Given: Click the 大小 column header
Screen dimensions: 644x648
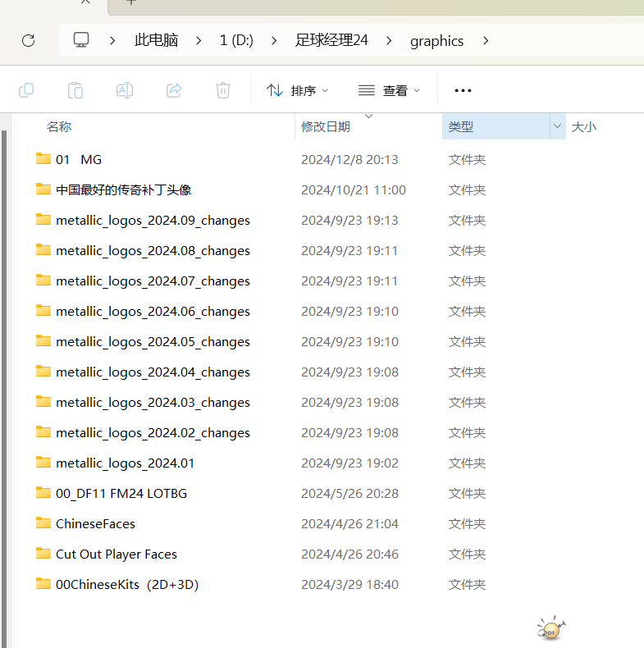Looking at the screenshot, I should (583, 126).
